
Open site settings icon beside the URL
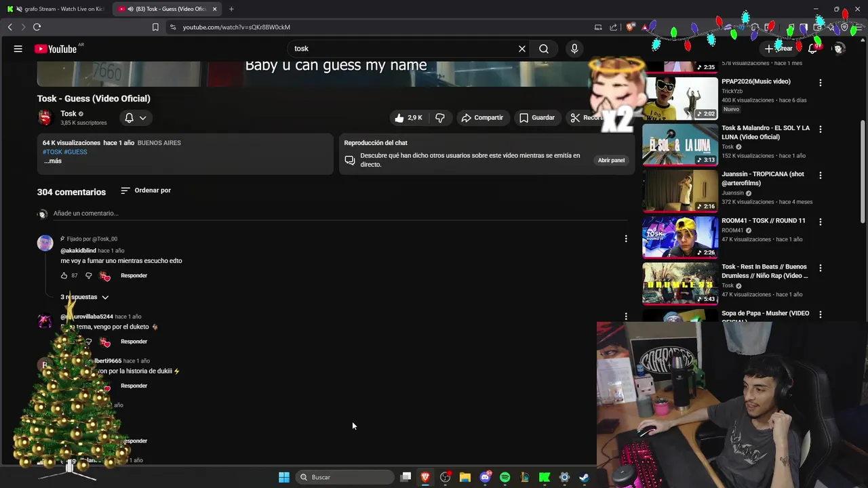coord(173,27)
